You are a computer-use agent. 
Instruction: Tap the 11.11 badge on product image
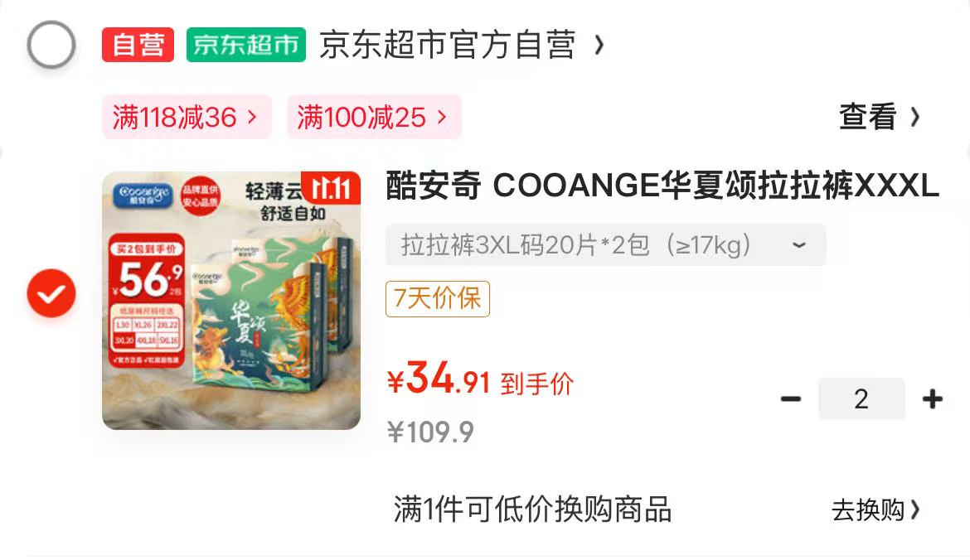(x=331, y=187)
